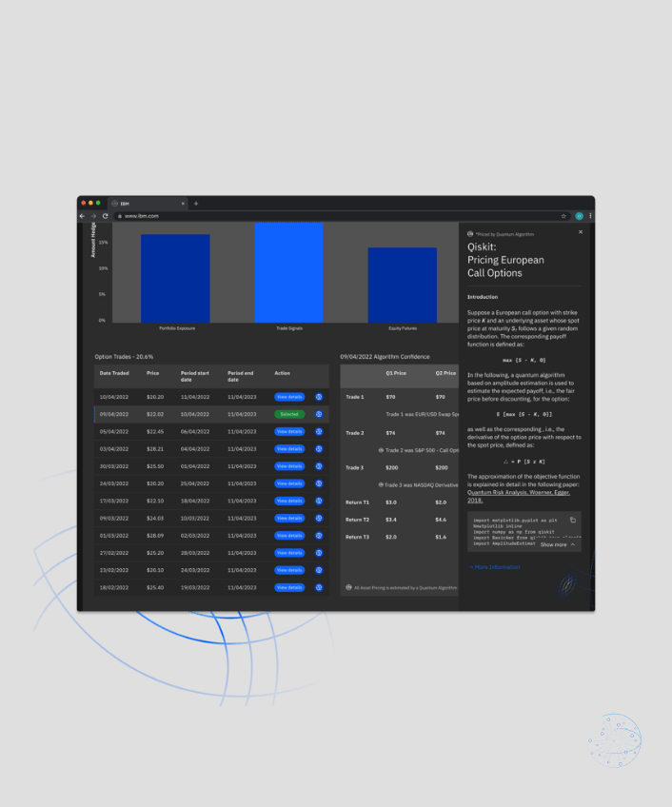Select the Trade 3 row label
The image size is (672, 807).
click(x=355, y=468)
